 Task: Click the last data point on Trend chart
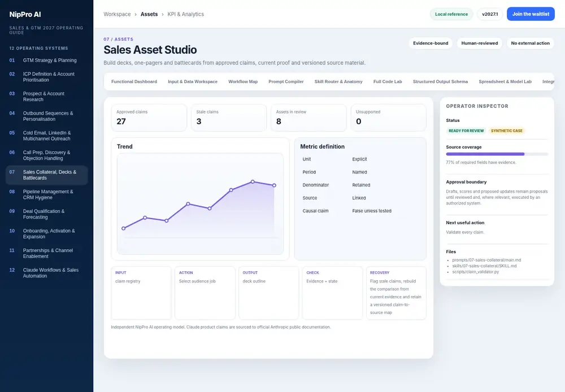pos(274,185)
